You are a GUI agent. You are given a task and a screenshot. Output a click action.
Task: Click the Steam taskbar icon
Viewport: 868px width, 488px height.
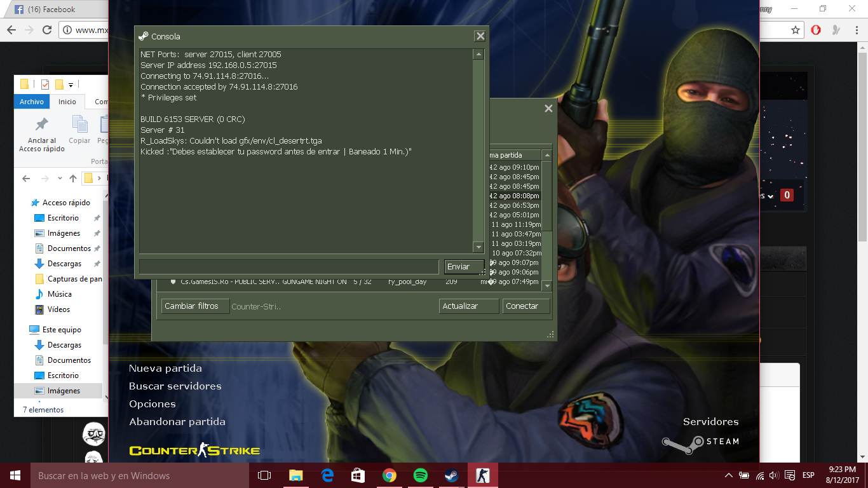coord(452,475)
